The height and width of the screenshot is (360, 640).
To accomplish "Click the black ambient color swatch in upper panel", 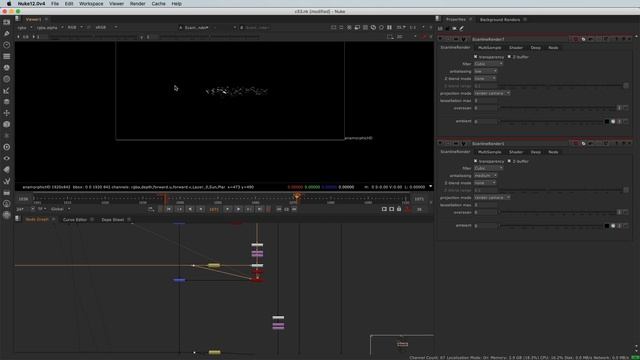I will 607,122.
